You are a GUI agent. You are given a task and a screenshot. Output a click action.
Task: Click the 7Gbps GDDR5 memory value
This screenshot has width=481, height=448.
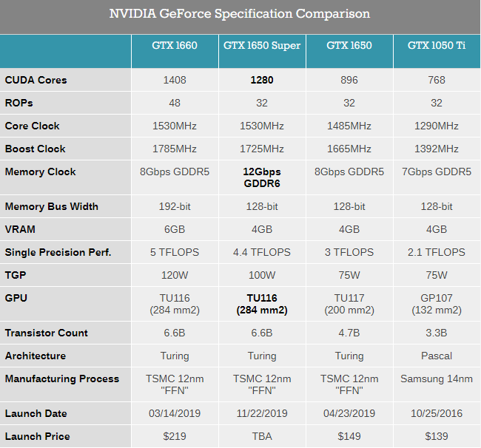[x=437, y=172]
